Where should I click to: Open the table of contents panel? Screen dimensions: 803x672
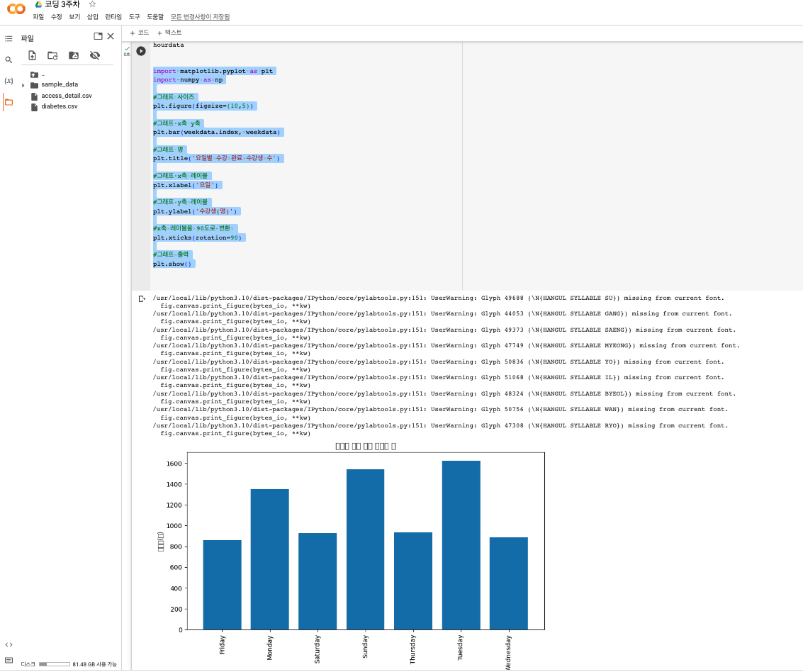point(9,38)
